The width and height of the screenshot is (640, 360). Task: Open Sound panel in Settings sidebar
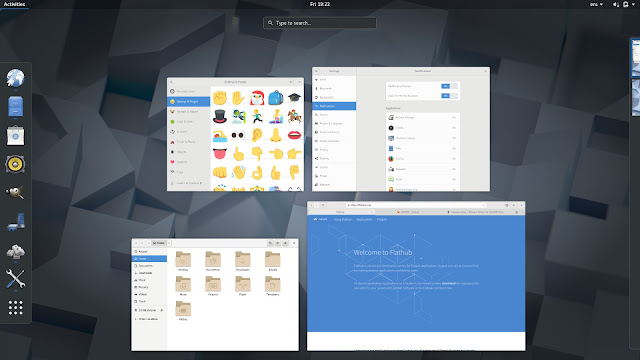pos(334,167)
